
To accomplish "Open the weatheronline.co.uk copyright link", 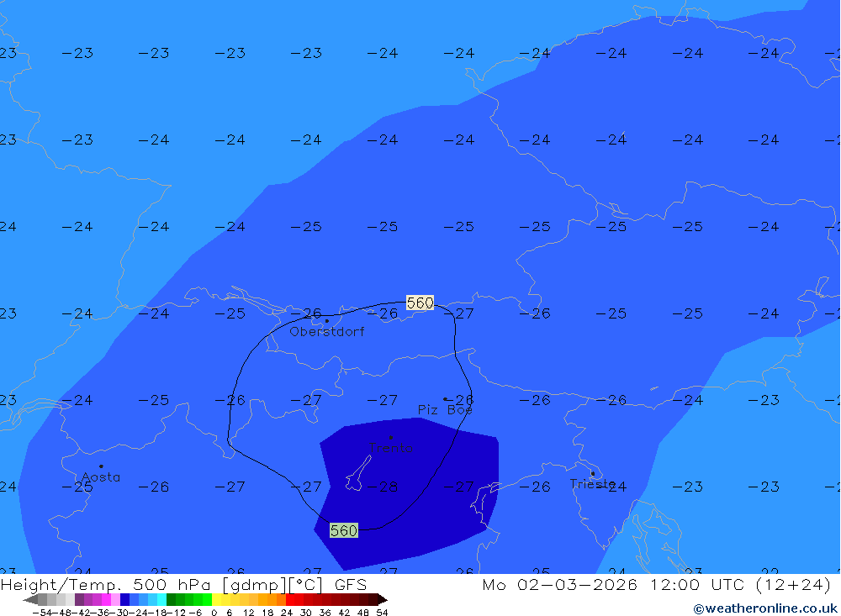I will coord(765,609).
